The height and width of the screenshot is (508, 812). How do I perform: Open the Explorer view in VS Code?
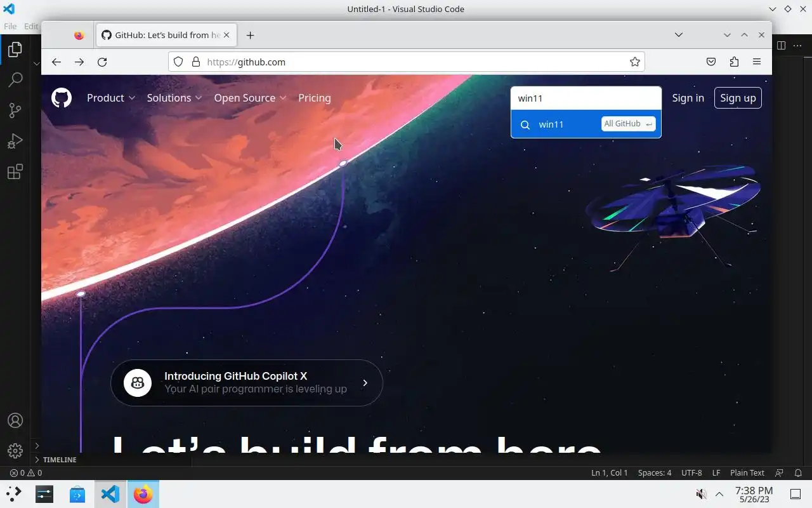tap(15, 50)
